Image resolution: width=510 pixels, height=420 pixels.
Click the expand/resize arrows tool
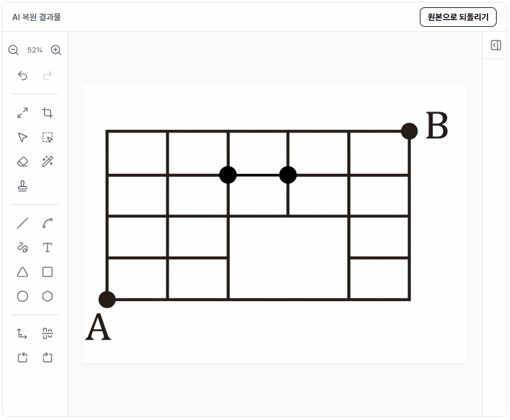click(x=23, y=113)
